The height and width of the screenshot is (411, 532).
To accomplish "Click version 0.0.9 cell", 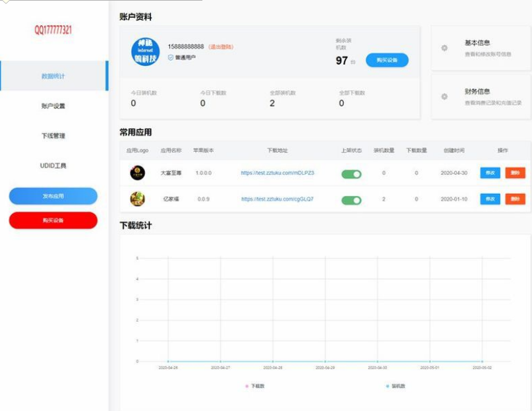I will tap(204, 199).
